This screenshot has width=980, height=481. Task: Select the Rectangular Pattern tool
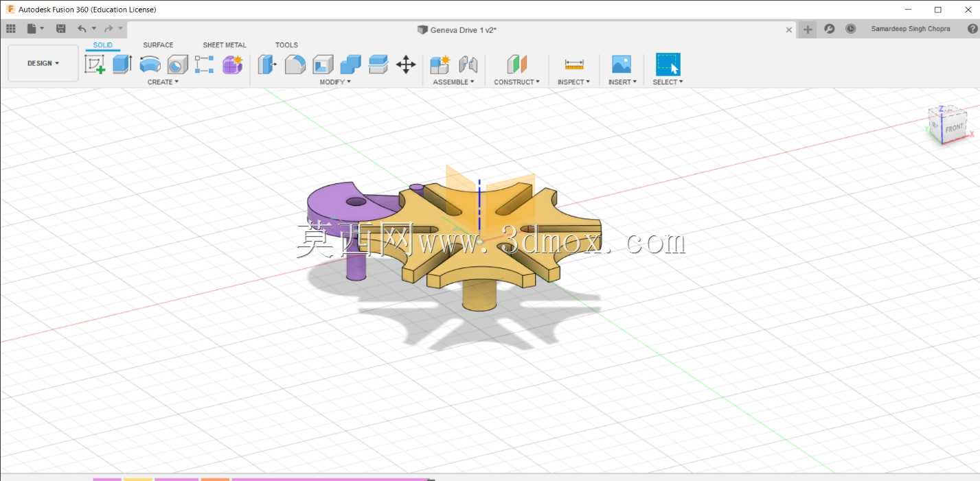click(205, 64)
